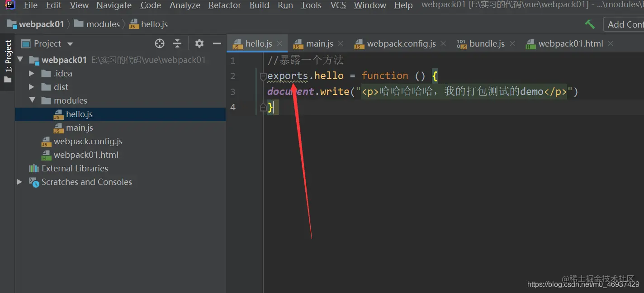644x293 pixels.
Task: Open the Run menu
Action: 285,5
